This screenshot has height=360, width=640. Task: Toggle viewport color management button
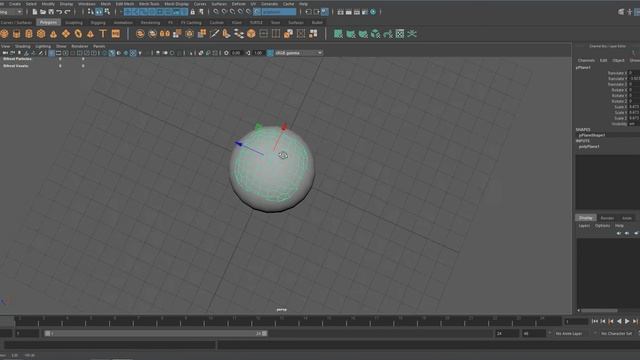coord(270,53)
